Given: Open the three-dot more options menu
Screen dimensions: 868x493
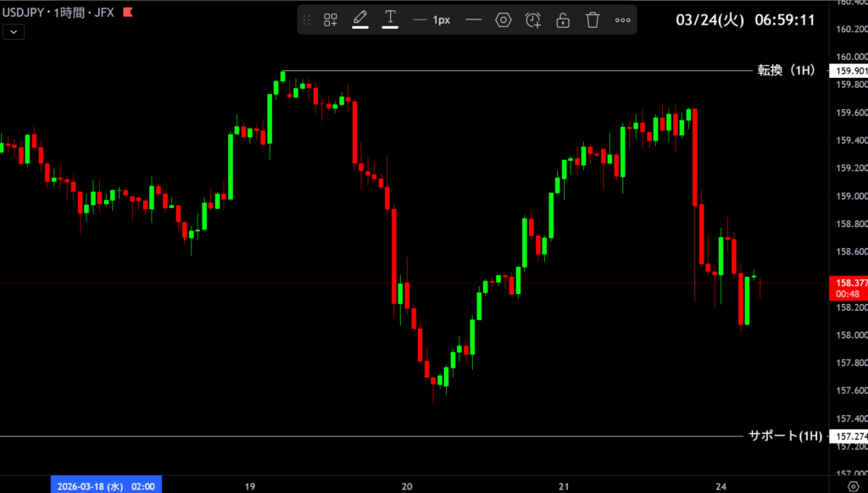Looking at the screenshot, I should coord(622,19).
